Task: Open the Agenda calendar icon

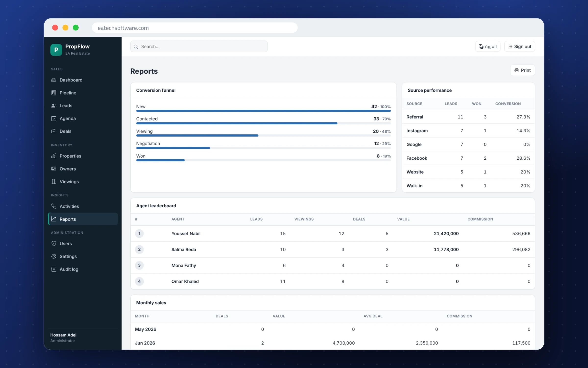Action: point(54,118)
